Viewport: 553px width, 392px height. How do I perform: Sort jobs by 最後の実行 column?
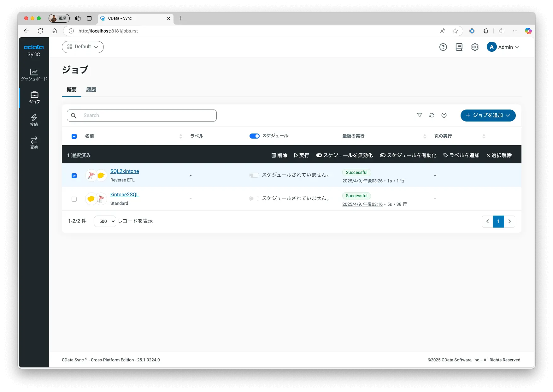tap(425, 136)
